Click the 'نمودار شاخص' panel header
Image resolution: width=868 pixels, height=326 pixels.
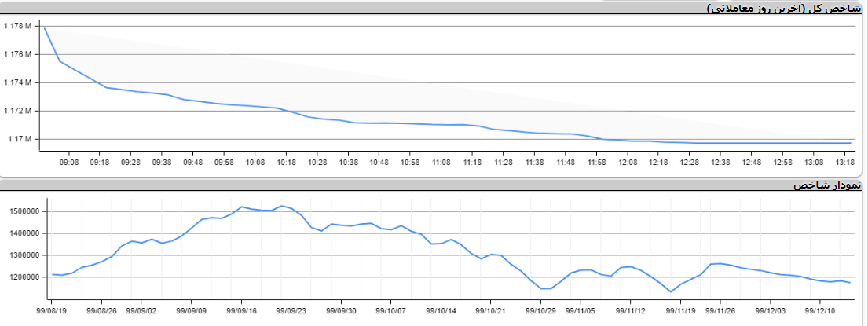pos(827,185)
